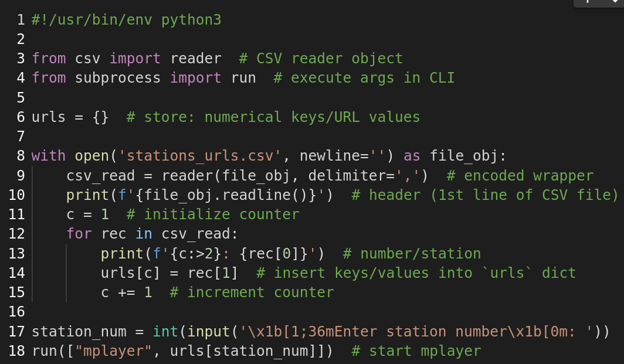The width and height of the screenshot is (624, 364).
Task: Click 'urls[c]' on line 14
Action: [131, 273]
